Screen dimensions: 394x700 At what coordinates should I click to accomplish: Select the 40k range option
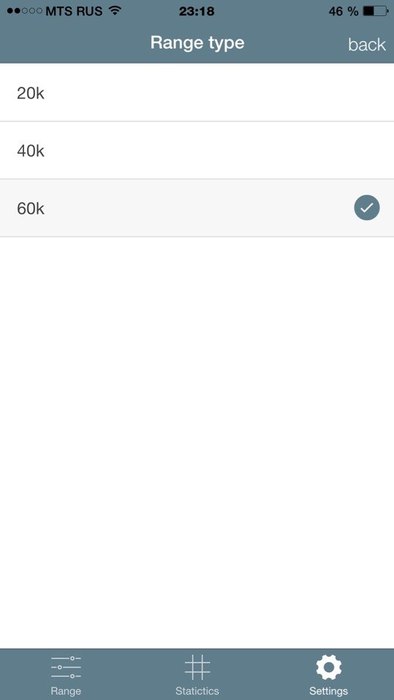[x=197, y=150]
